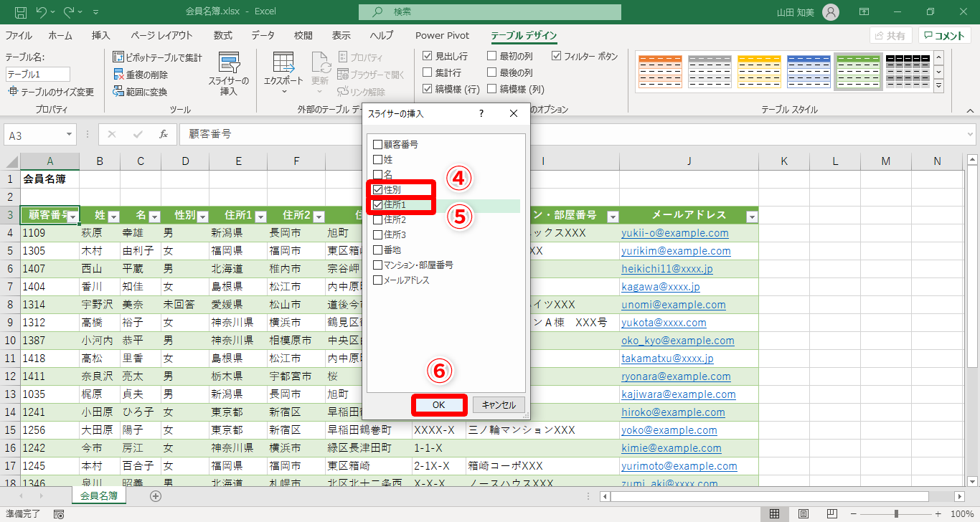Switch to the 挿入 tab
The height and width of the screenshot is (522, 980).
point(101,36)
